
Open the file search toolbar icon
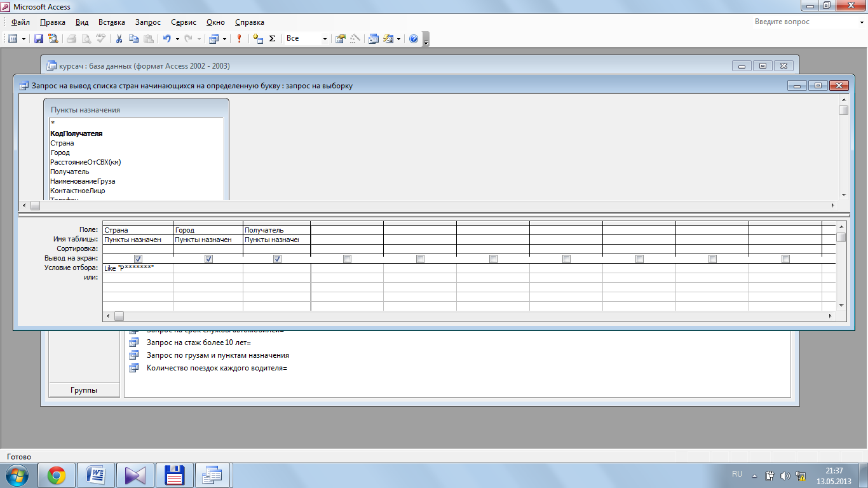pos(53,39)
